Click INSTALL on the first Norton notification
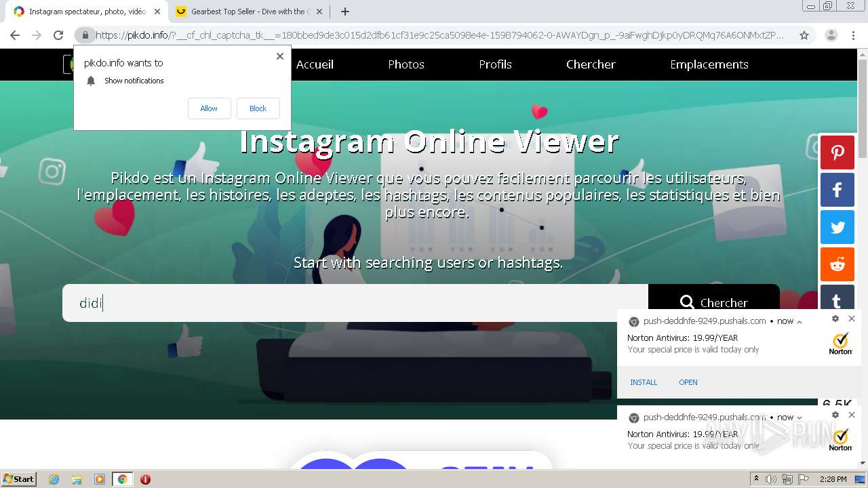Viewport: 868px width, 488px height. (x=644, y=382)
